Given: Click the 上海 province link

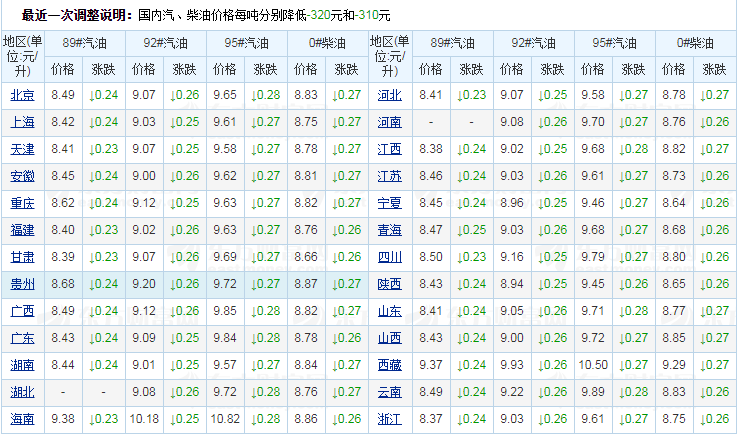Looking at the screenshot, I should pos(22,122).
